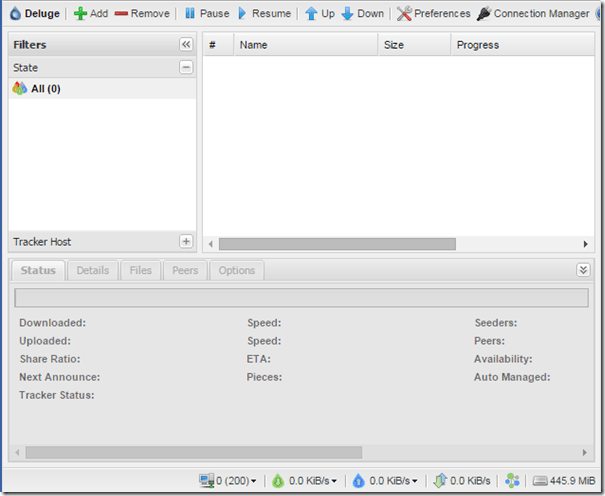Open the download speed limit dropdown
605x496 pixels.
click(305, 481)
